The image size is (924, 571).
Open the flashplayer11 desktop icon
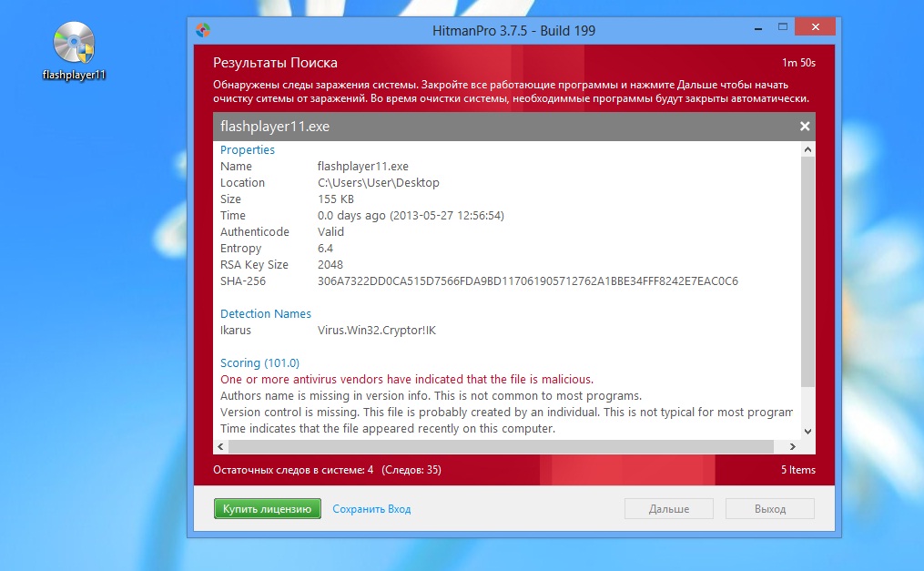tap(74, 52)
